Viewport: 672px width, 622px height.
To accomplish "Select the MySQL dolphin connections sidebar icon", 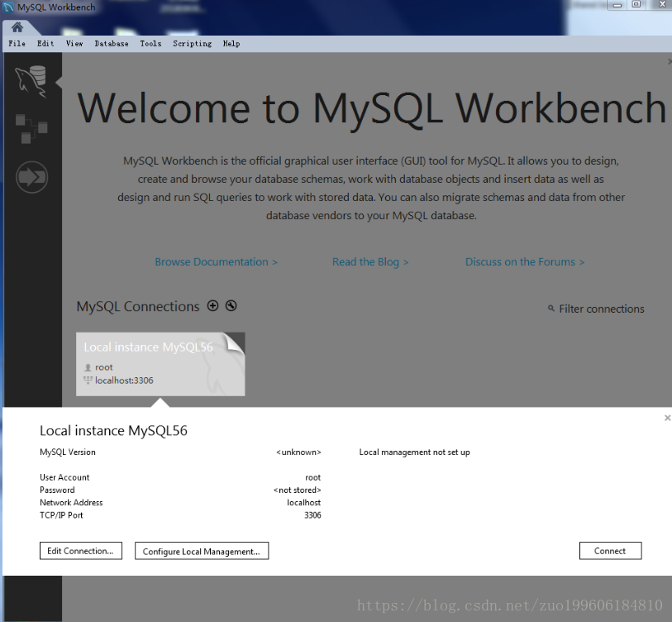I will point(31,81).
